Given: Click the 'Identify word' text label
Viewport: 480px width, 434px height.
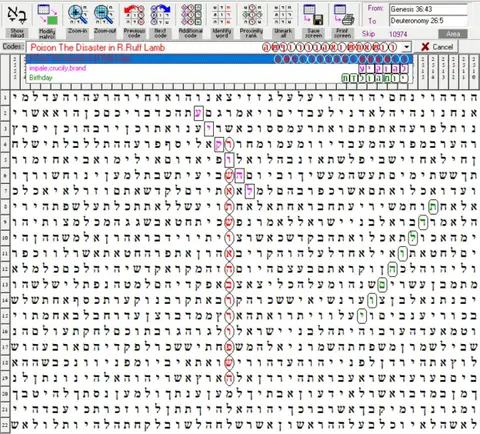Looking at the screenshot, I should 222,33.
